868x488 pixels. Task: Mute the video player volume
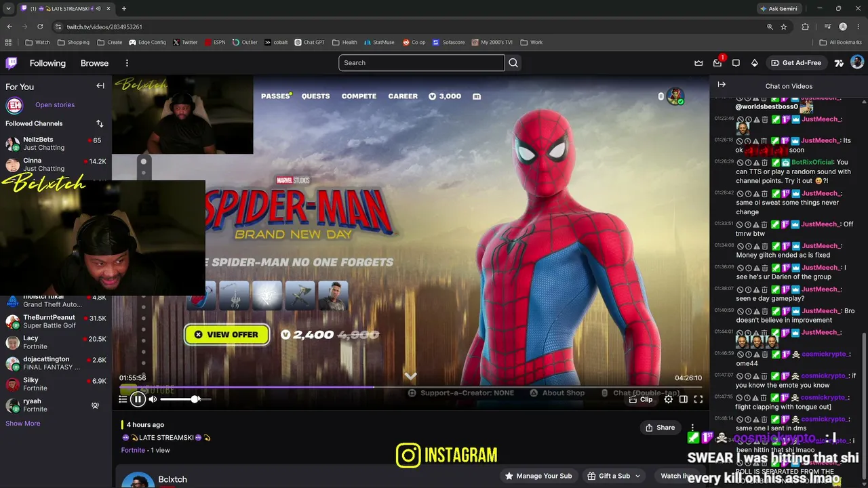pyautogui.click(x=153, y=399)
